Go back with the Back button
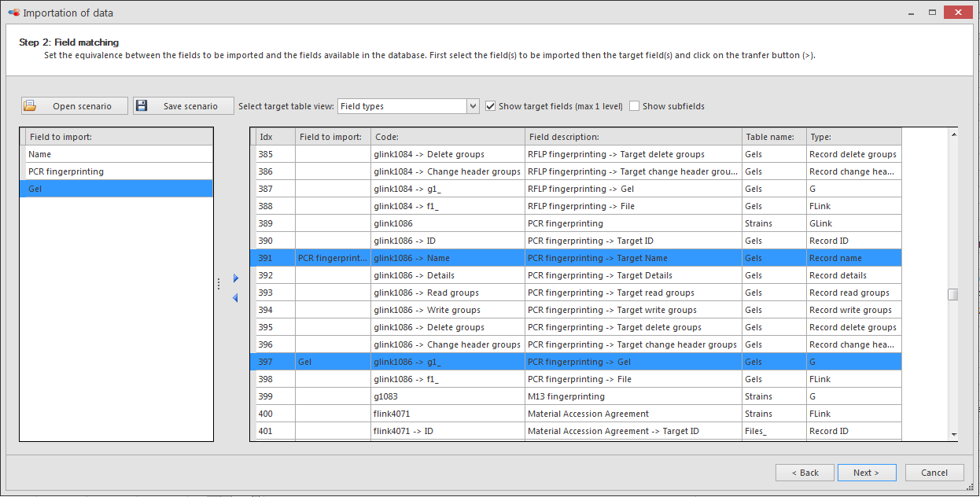Viewport: 980px width, 497px height. coord(804,473)
